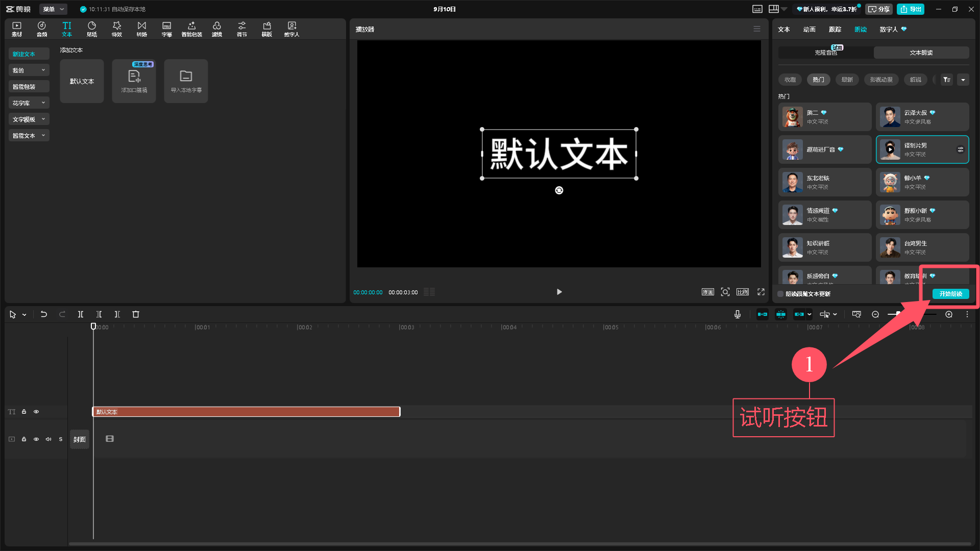The image size is (980, 551).
Task: Open the 菜单 dropdown in title bar
Action: point(53,9)
